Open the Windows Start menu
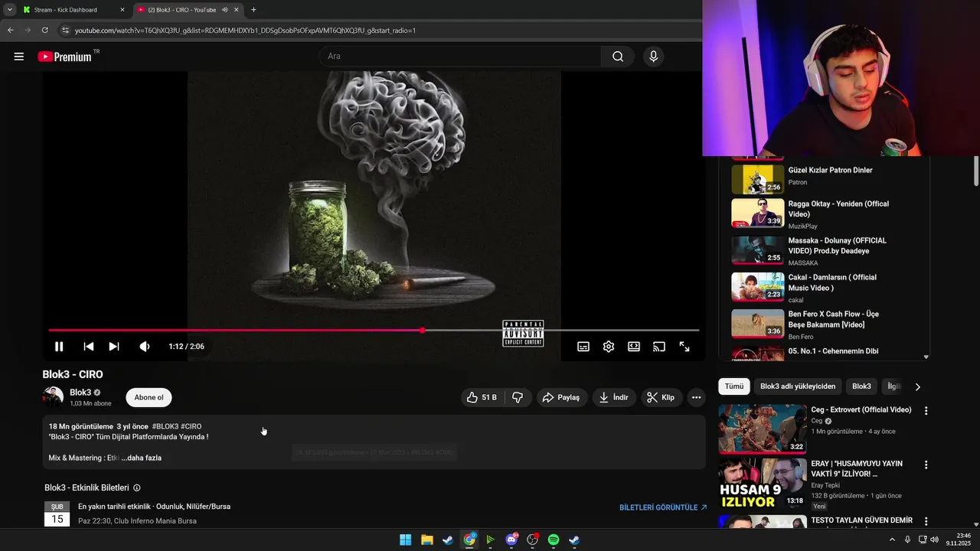 pyautogui.click(x=405, y=540)
